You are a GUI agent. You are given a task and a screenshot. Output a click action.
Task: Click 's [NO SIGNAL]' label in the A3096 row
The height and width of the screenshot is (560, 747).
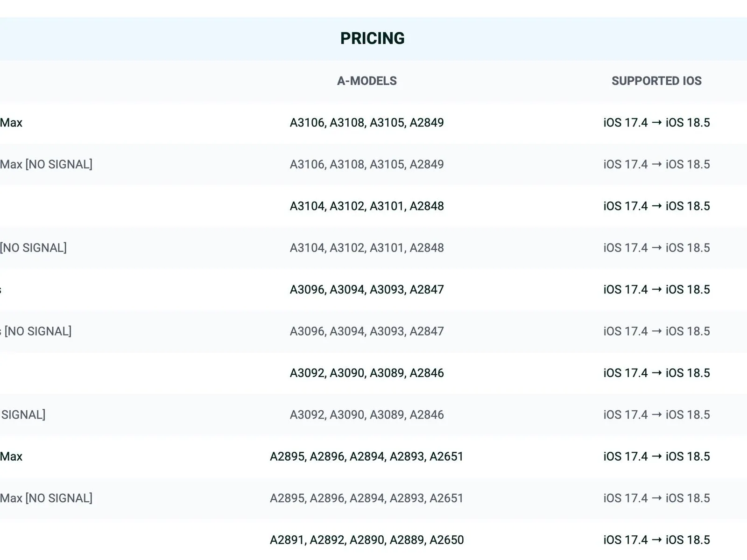tap(35, 331)
